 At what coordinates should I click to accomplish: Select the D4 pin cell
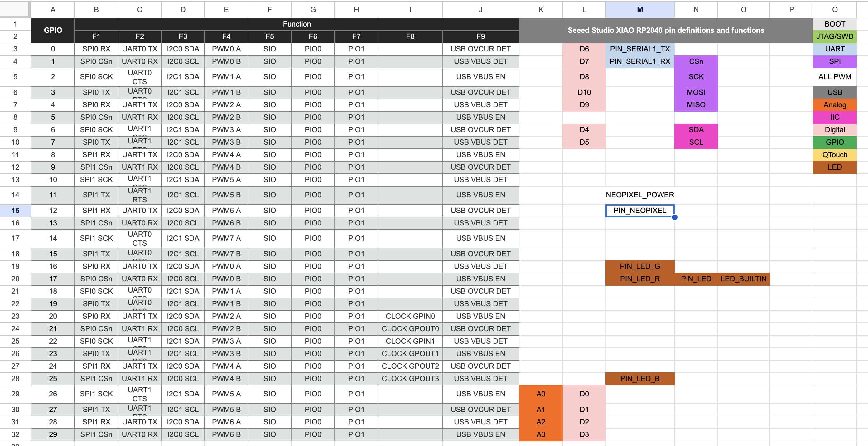coord(584,130)
